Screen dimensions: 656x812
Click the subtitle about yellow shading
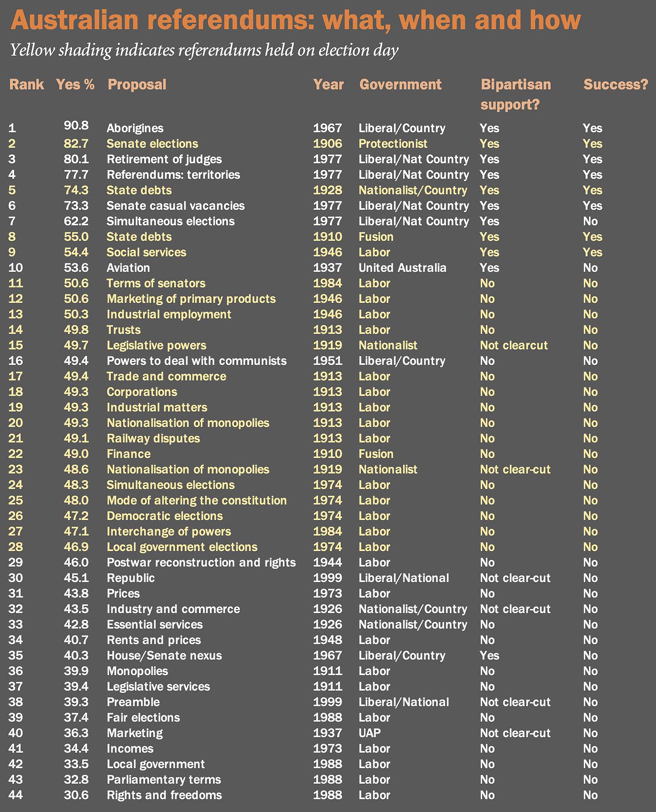204,50
